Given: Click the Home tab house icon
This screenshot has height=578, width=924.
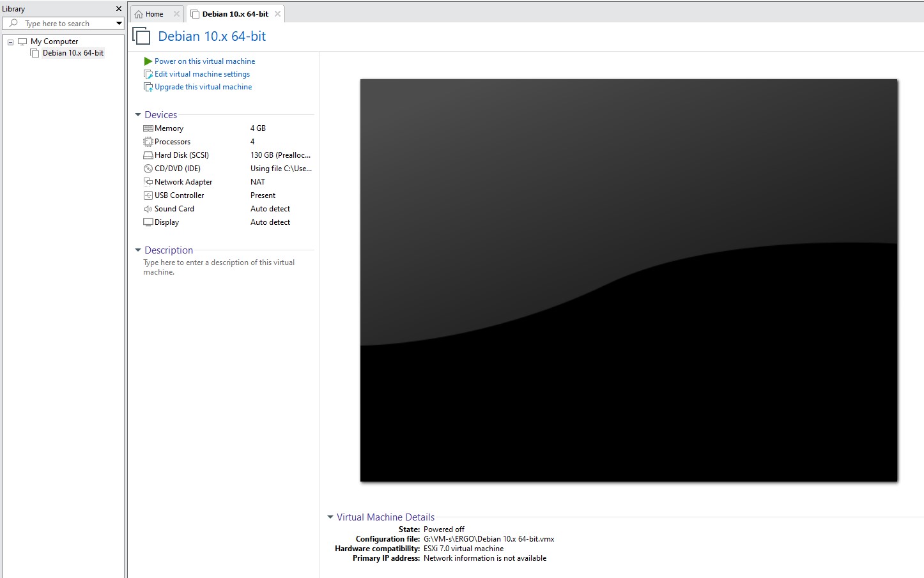Looking at the screenshot, I should pos(139,14).
